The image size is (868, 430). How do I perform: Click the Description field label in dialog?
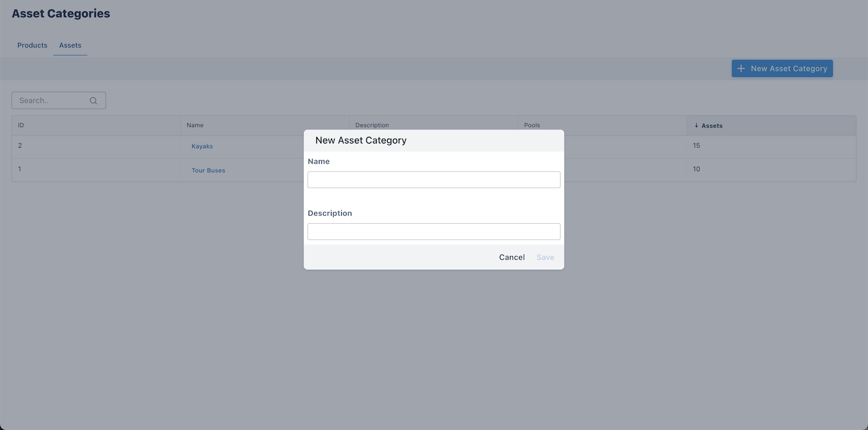tap(330, 213)
